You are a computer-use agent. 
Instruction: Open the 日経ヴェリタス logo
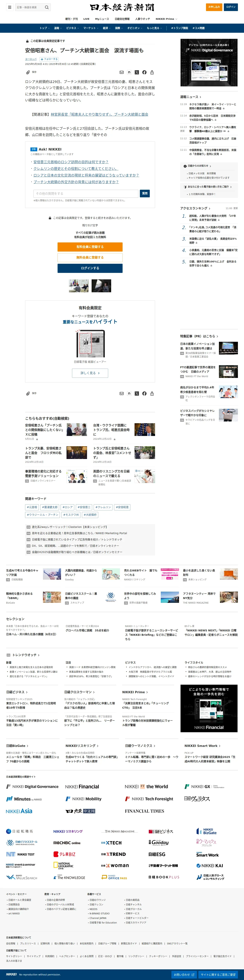(197, 799)
